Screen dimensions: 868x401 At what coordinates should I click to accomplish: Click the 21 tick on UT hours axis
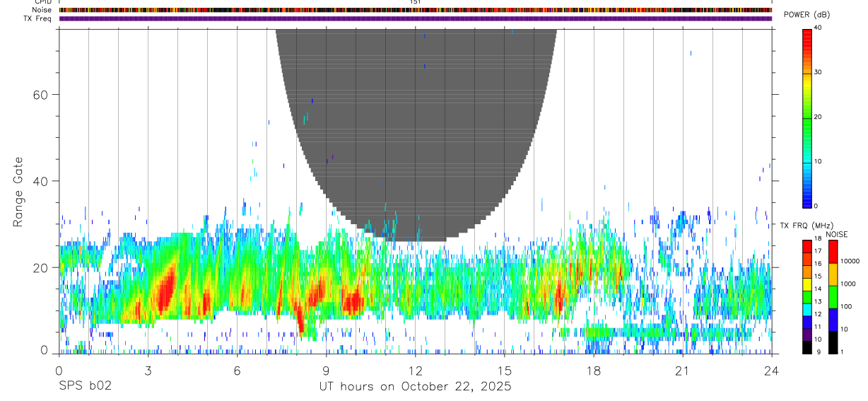[682, 370]
